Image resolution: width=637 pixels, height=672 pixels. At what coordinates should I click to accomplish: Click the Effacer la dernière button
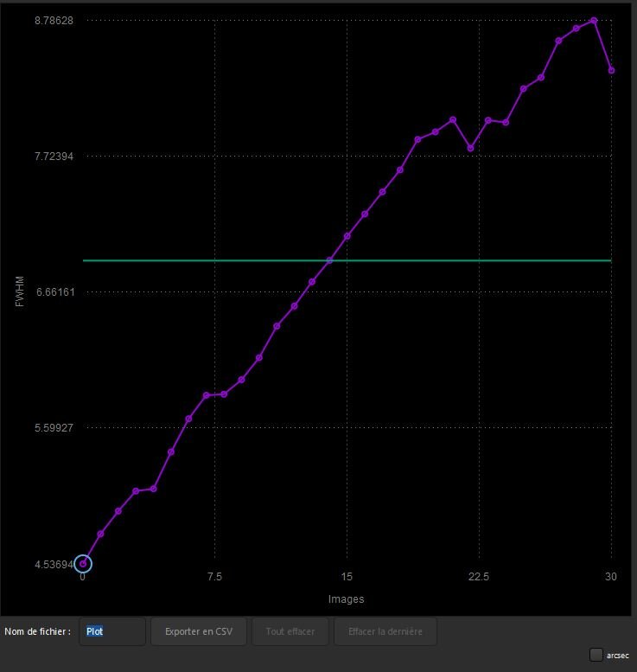point(385,631)
